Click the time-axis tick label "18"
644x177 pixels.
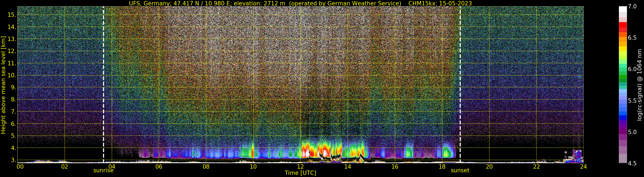[442, 166]
